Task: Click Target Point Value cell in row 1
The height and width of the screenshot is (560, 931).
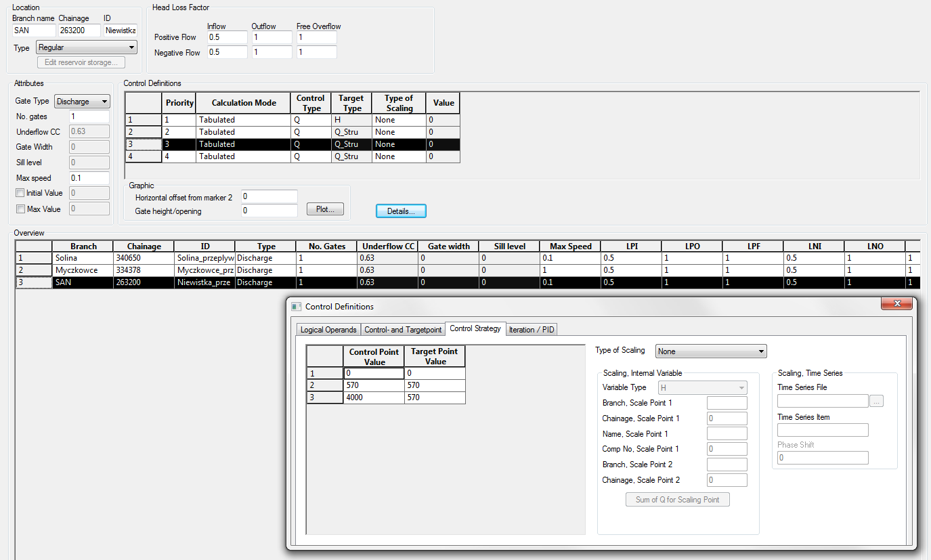Action: 435,373
